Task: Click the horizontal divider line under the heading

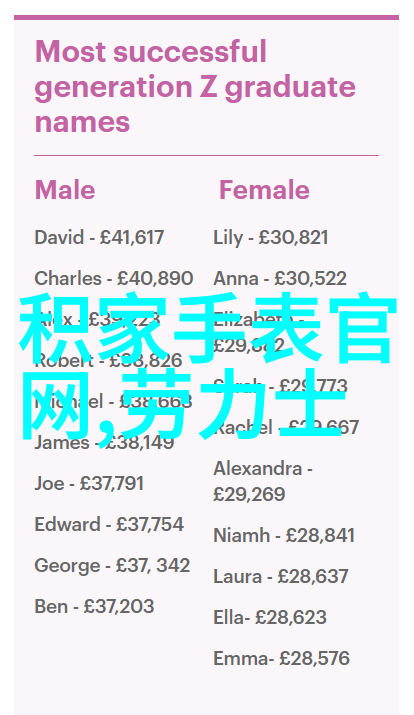Action: tap(207, 155)
